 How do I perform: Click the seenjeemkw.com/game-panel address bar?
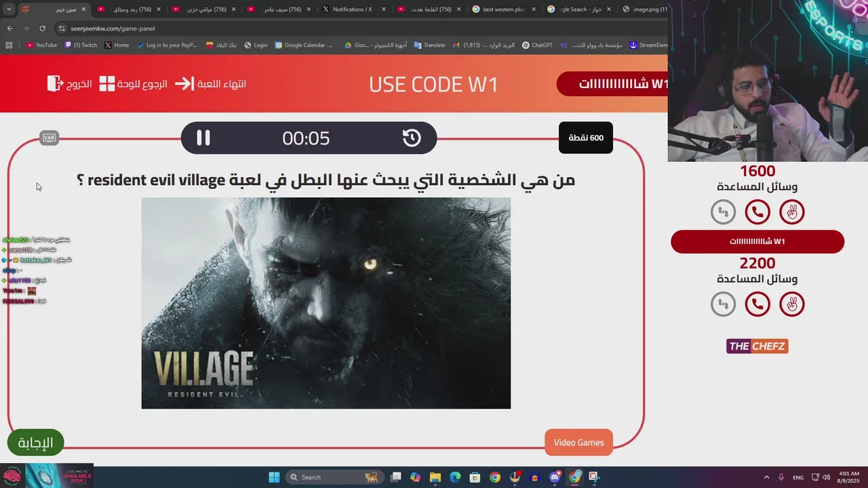point(359,28)
